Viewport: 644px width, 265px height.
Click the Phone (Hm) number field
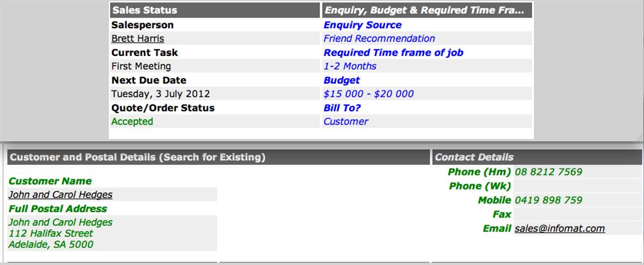[577, 172]
